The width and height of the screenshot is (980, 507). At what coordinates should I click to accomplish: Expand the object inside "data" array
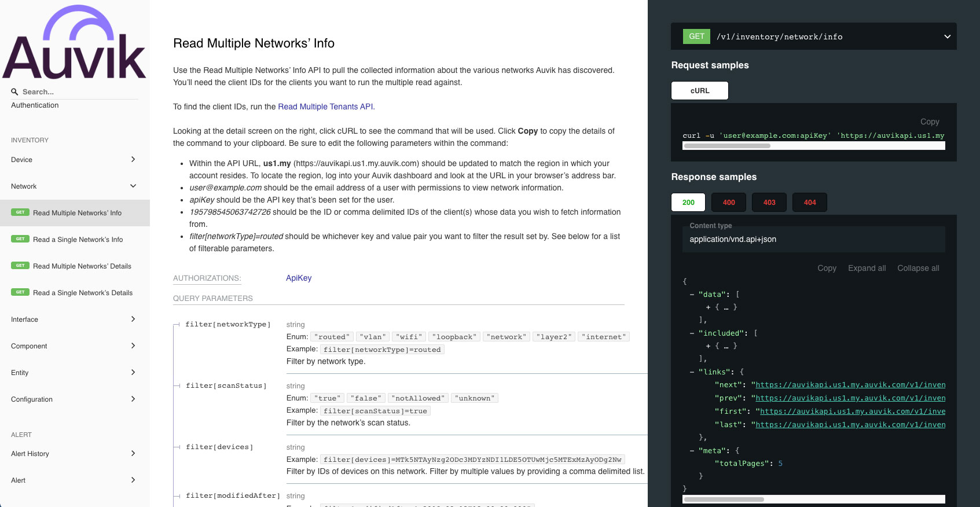pos(708,307)
